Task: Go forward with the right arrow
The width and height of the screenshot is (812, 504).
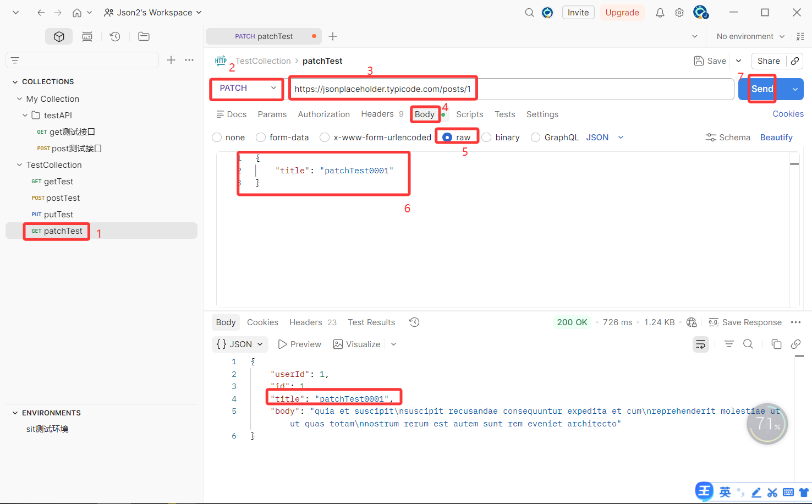Action: [58, 12]
